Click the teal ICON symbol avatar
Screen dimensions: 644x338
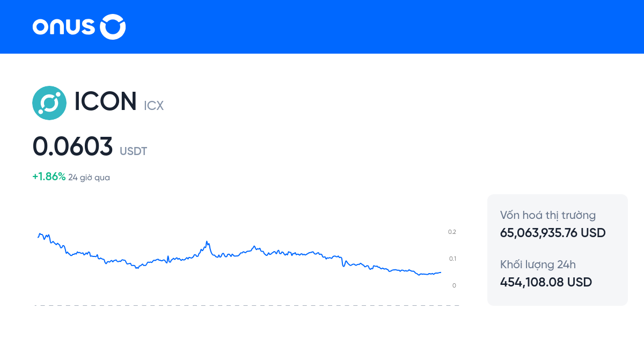point(49,102)
